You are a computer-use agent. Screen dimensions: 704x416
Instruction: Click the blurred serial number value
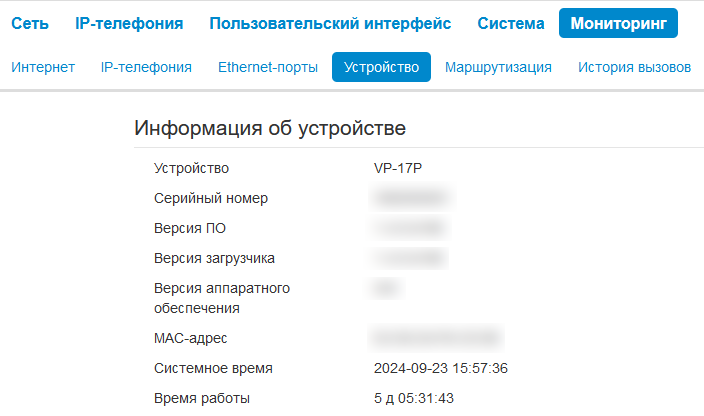[x=412, y=198]
